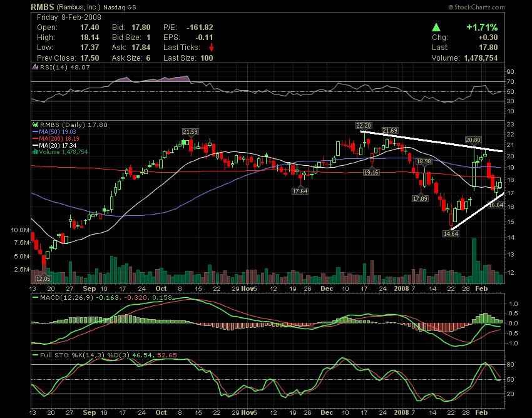Click the upper white descending trendline
This screenshot has height=418, width=532.
tap(431, 141)
